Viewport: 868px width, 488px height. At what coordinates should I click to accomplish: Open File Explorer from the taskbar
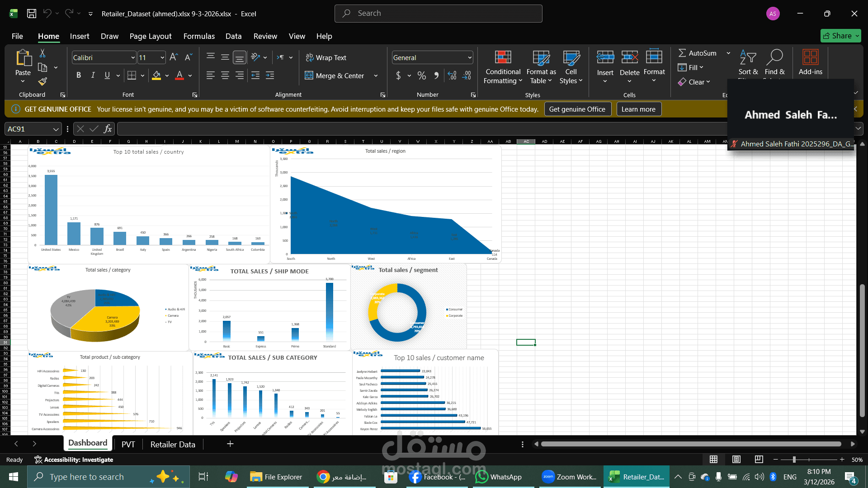(x=276, y=477)
